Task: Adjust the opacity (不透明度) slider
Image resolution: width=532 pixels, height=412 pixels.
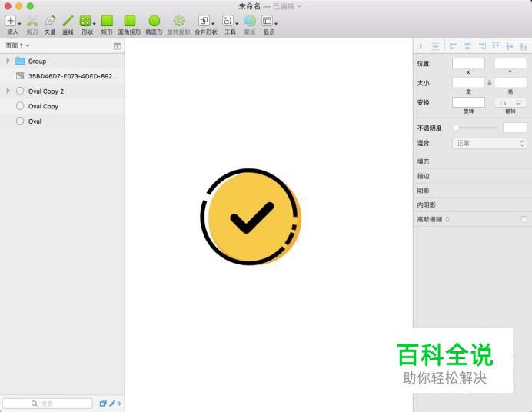Action: (475, 128)
